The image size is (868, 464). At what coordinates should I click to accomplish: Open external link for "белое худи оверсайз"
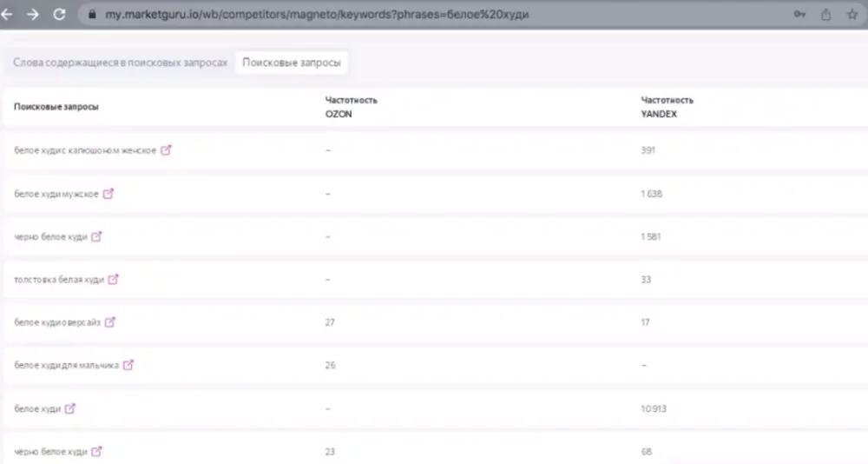coord(109,322)
